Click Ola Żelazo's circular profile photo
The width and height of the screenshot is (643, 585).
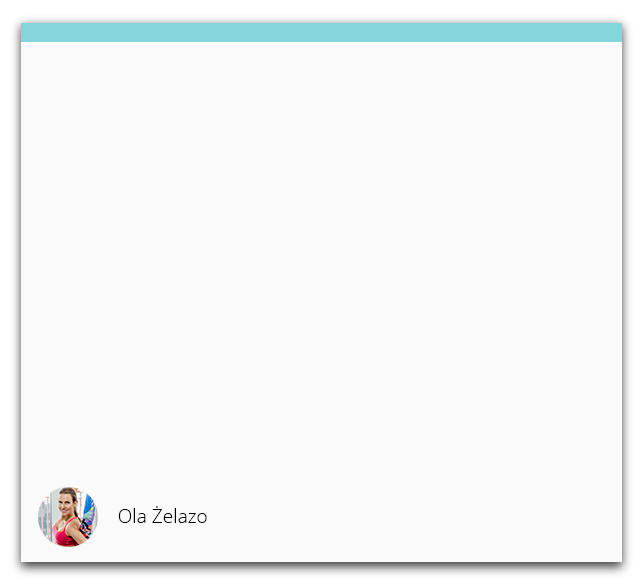click(68, 517)
